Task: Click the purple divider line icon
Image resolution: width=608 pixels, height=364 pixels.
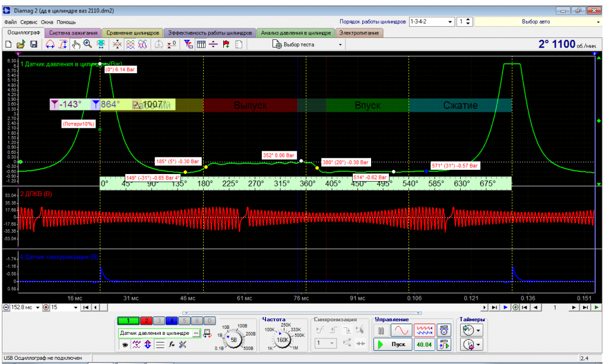Action: pyautogui.click(x=213, y=45)
